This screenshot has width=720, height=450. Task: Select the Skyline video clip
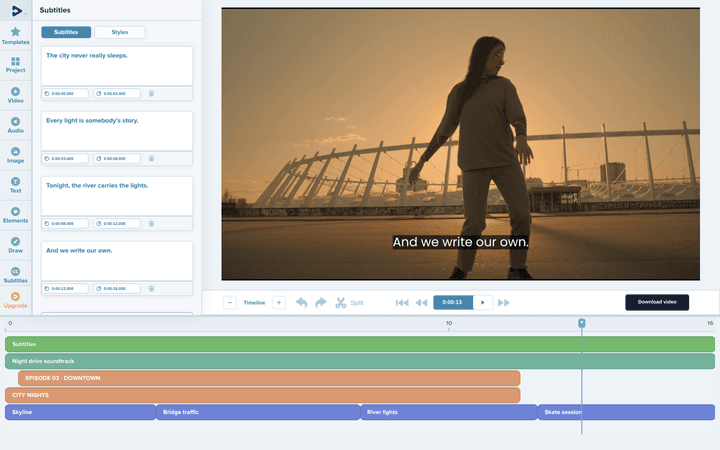tap(80, 412)
